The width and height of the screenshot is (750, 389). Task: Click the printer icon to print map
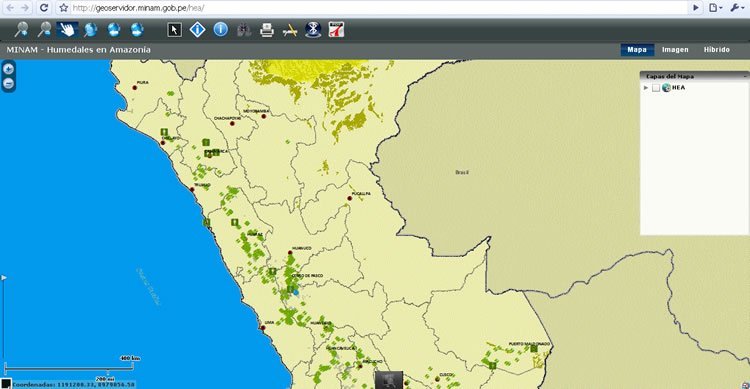pos(267,30)
